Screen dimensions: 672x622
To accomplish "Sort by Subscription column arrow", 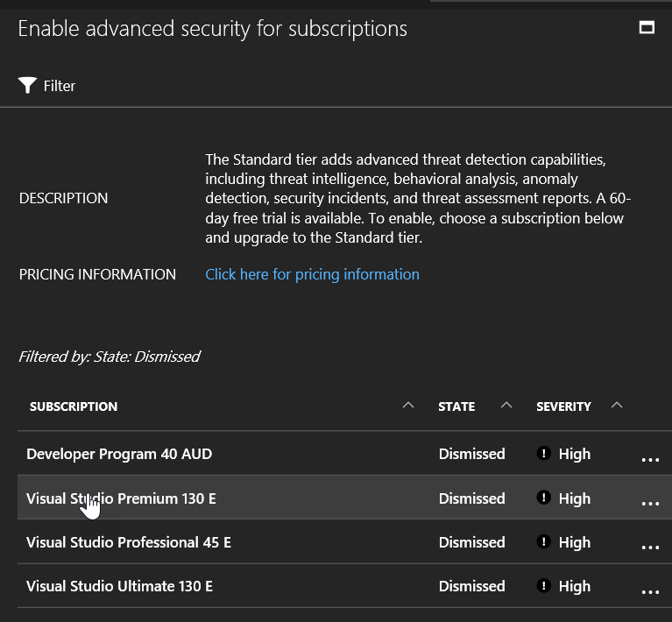I will [407, 406].
